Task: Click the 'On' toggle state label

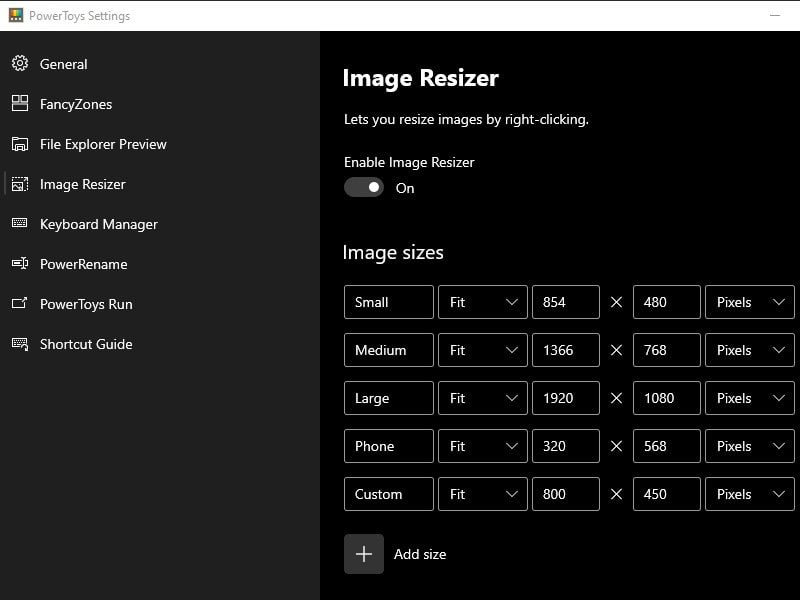Action: pyautogui.click(x=405, y=188)
